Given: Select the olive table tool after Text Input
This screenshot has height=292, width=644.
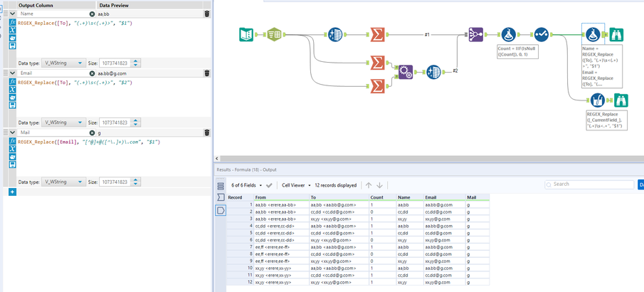Looking at the screenshot, I should (x=274, y=35).
